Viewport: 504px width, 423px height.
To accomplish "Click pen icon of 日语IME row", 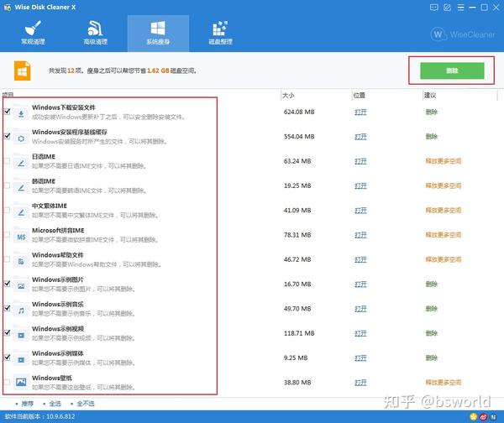I will [x=21, y=162].
